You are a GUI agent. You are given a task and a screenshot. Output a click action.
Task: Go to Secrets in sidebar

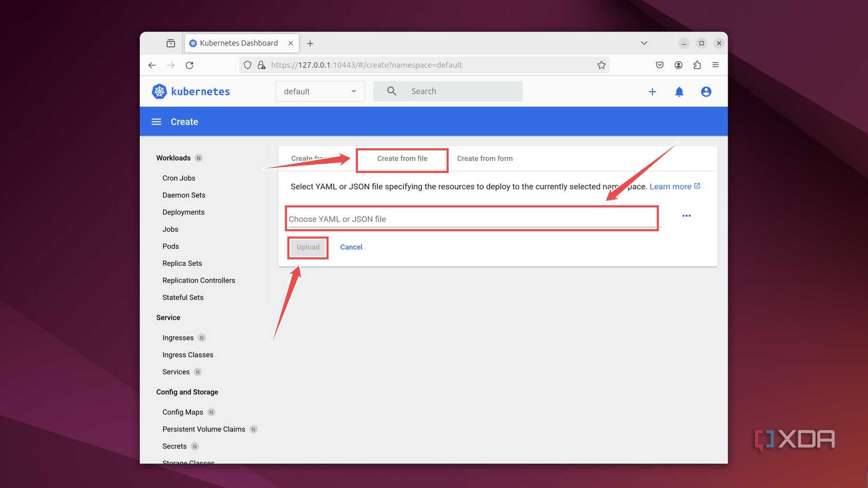point(174,446)
